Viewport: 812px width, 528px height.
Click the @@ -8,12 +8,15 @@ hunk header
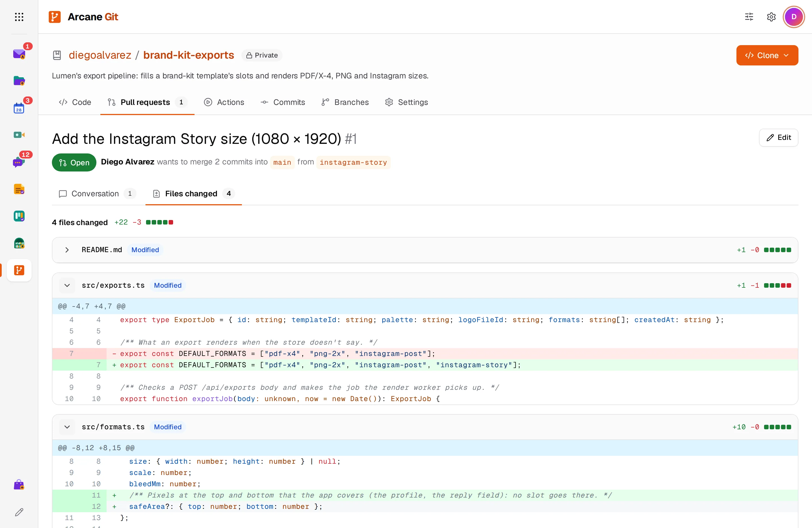[x=425, y=448]
